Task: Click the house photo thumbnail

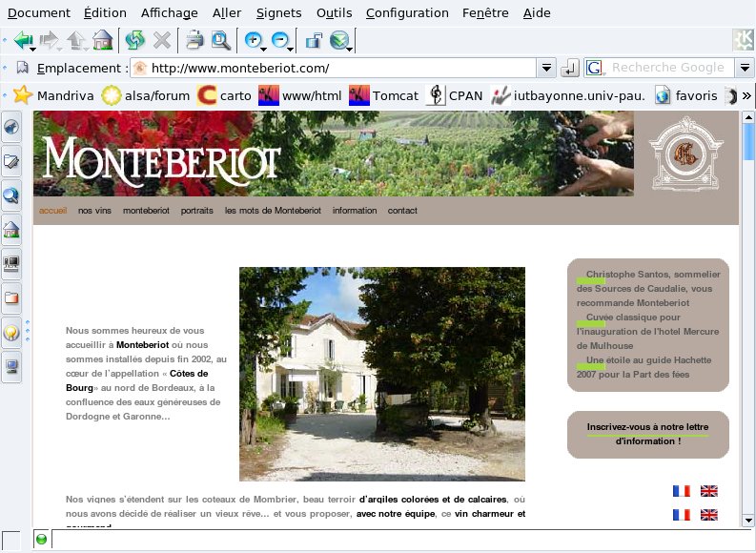Action: 382,374
